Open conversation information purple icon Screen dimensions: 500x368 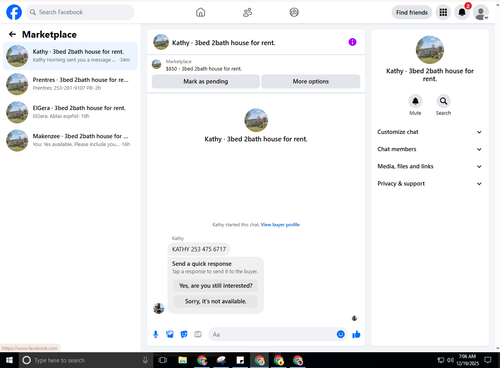coord(352,42)
